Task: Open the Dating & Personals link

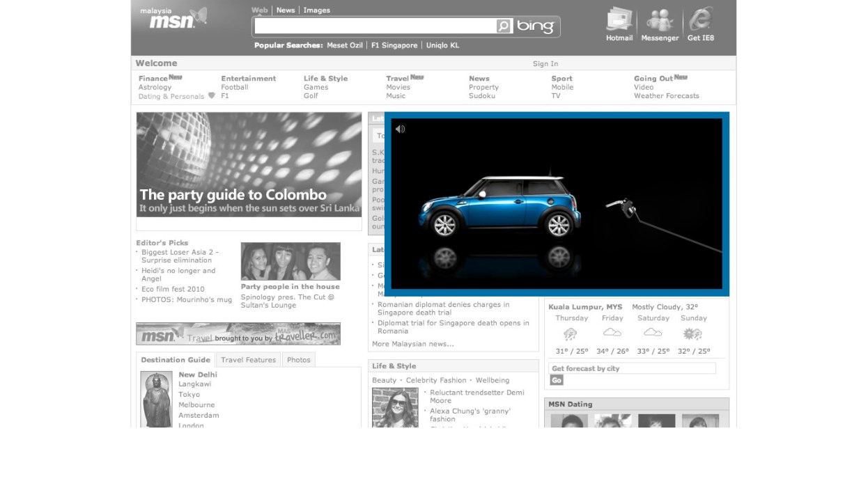Action: click(171, 97)
